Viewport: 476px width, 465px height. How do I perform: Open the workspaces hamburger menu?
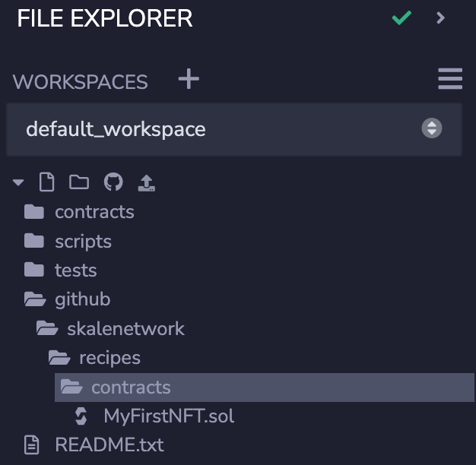click(x=449, y=79)
